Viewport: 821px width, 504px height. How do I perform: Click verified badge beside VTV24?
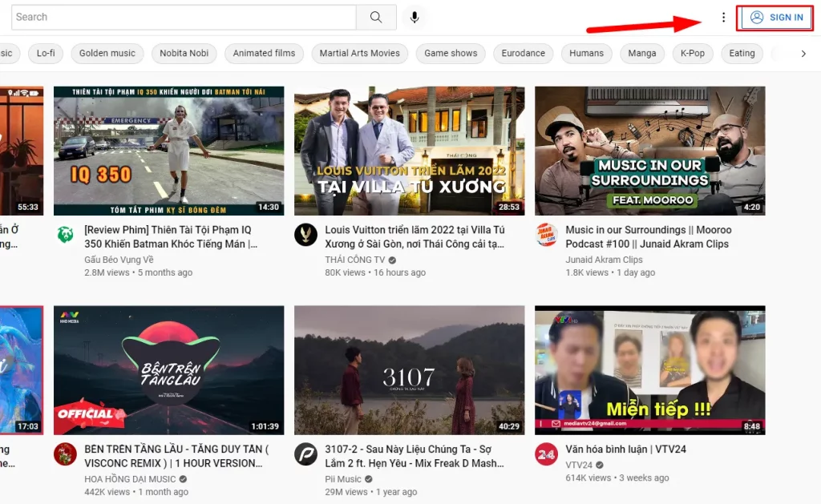(600, 466)
